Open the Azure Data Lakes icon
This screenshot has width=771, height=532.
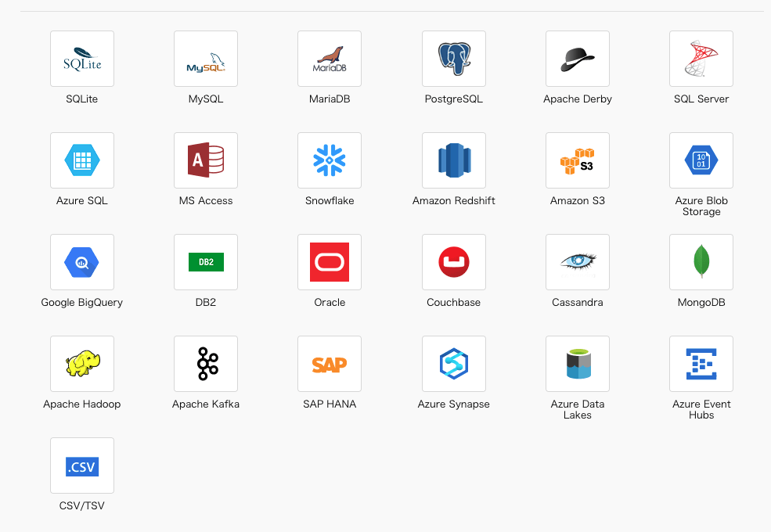tap(578, 364)
